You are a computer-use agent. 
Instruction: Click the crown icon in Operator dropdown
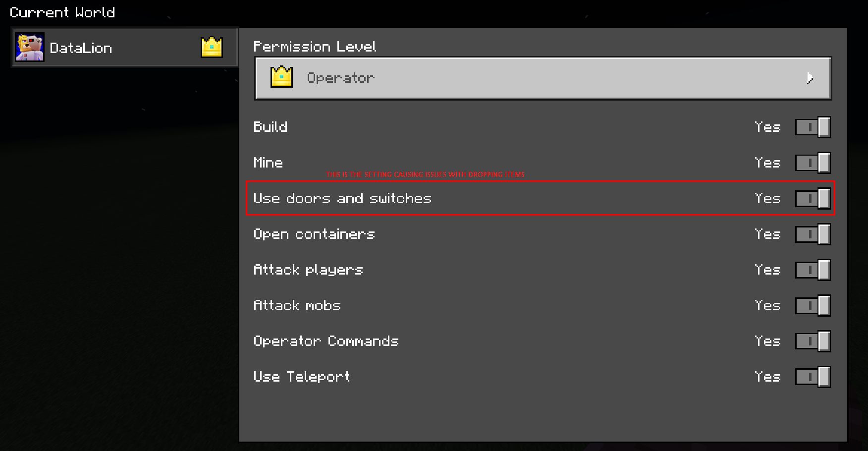coord(281,77)
